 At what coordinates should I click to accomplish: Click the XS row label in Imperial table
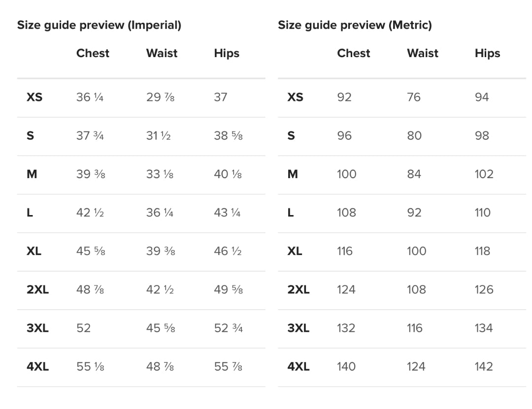pos(34,97)
